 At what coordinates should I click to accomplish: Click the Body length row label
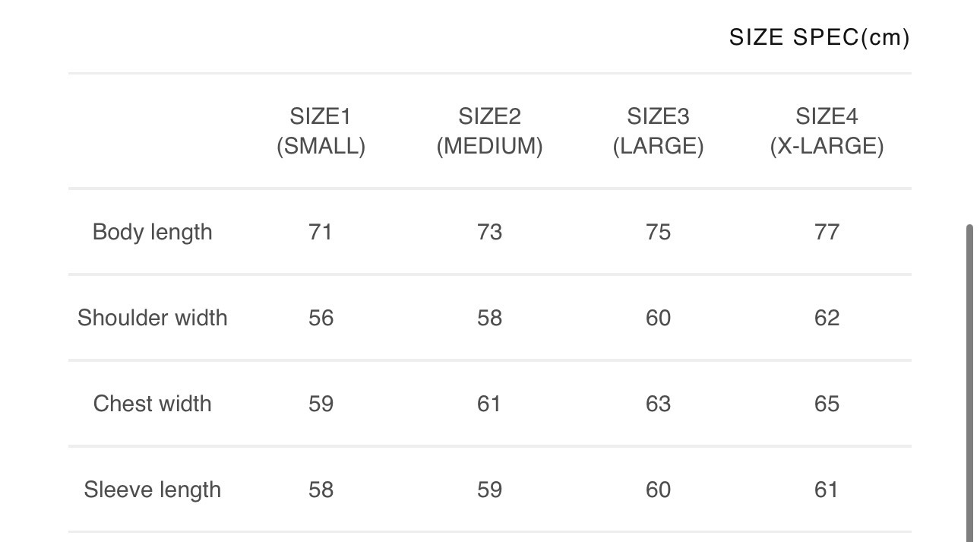[x=152, y=232]
